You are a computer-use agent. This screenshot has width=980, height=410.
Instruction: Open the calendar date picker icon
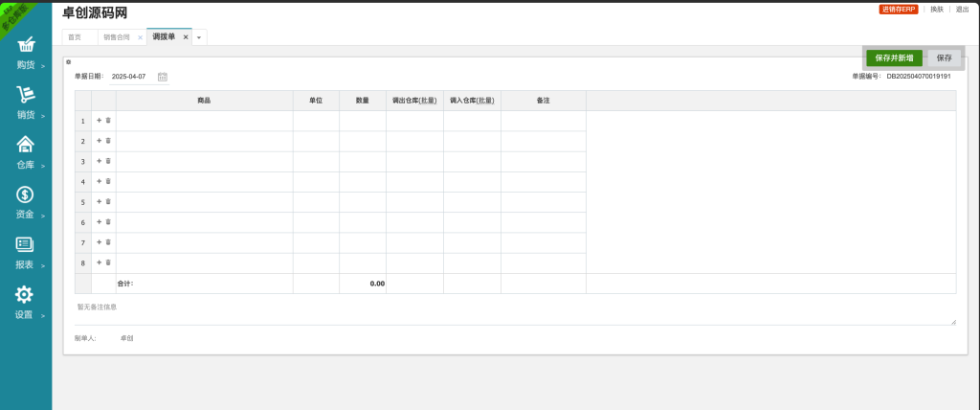tap(163, 77)
